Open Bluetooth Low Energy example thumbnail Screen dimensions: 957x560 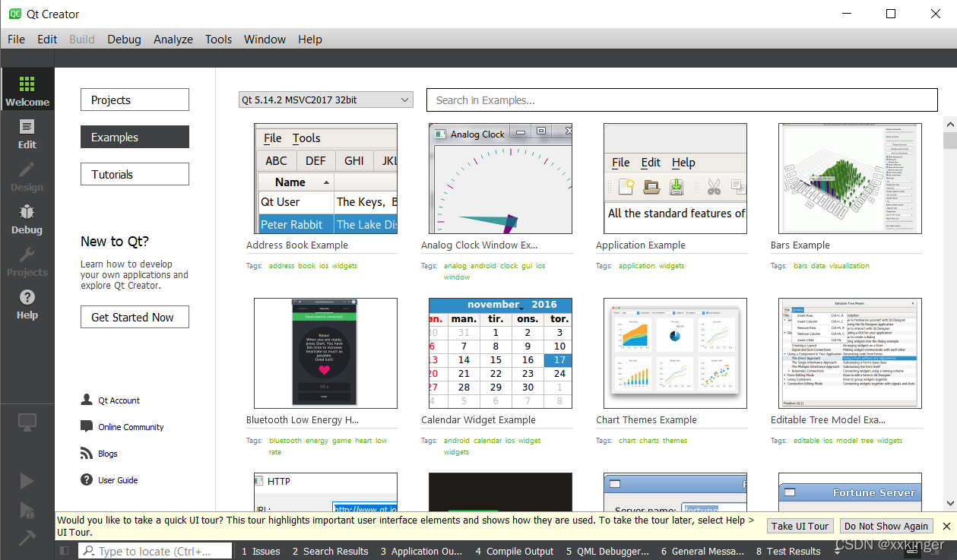click(x=325, y=353)
